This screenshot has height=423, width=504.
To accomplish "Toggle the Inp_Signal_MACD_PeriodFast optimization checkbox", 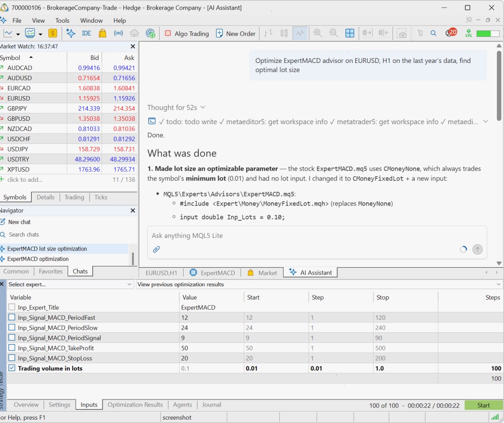I will pyautogui.click(x=12, y=318).
